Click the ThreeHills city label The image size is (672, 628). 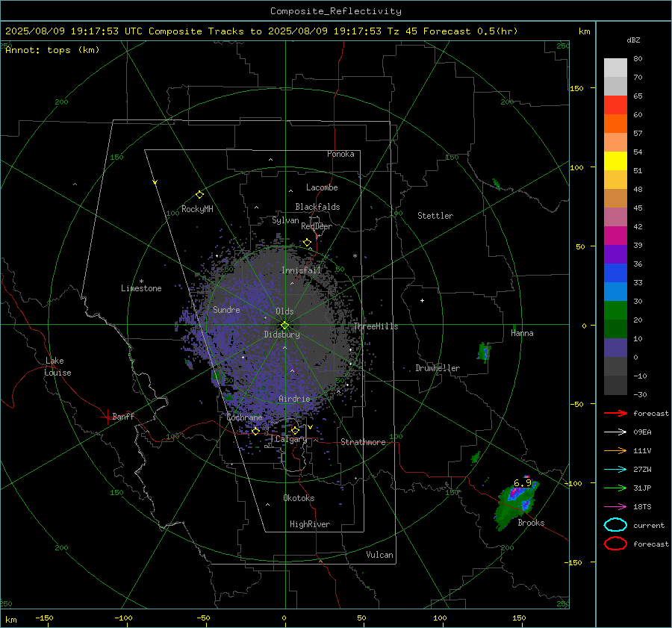[x=376, y=326]
